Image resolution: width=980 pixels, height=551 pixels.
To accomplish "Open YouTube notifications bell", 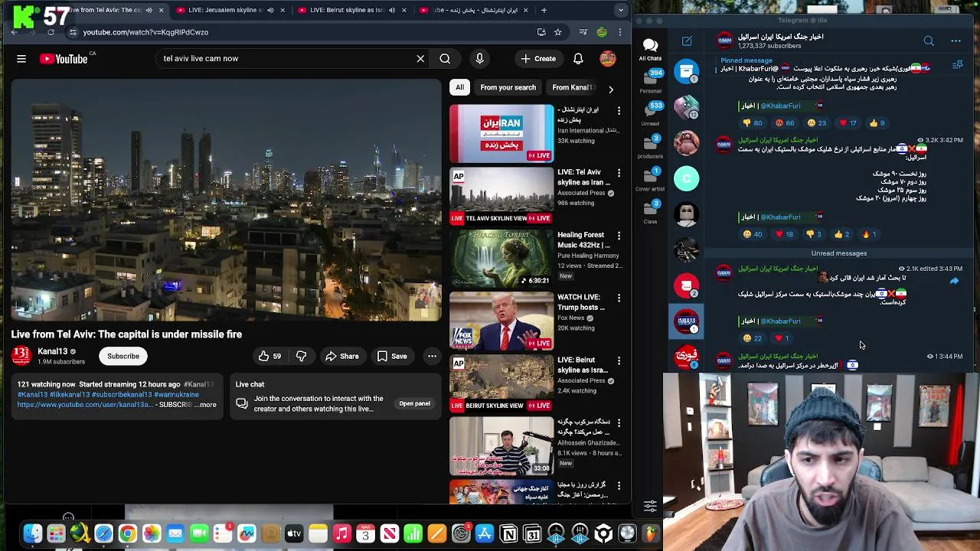I will click(x=578, y=58).
